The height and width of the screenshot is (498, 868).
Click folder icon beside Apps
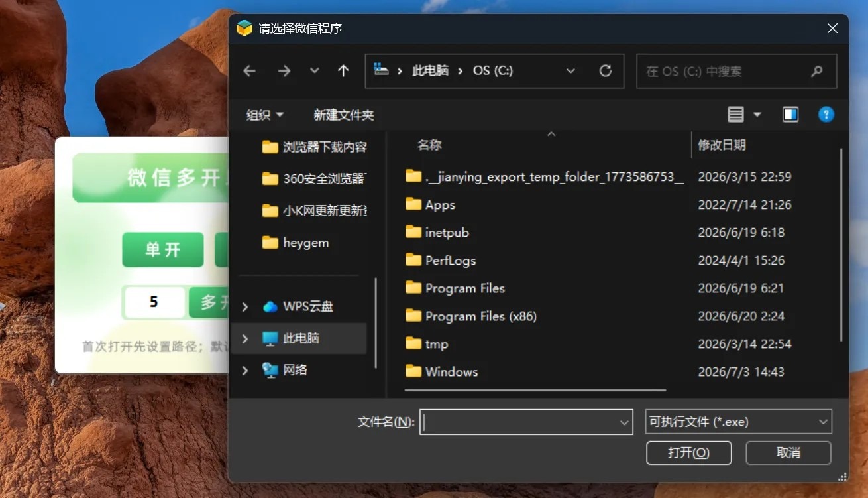tap(413, 204)
